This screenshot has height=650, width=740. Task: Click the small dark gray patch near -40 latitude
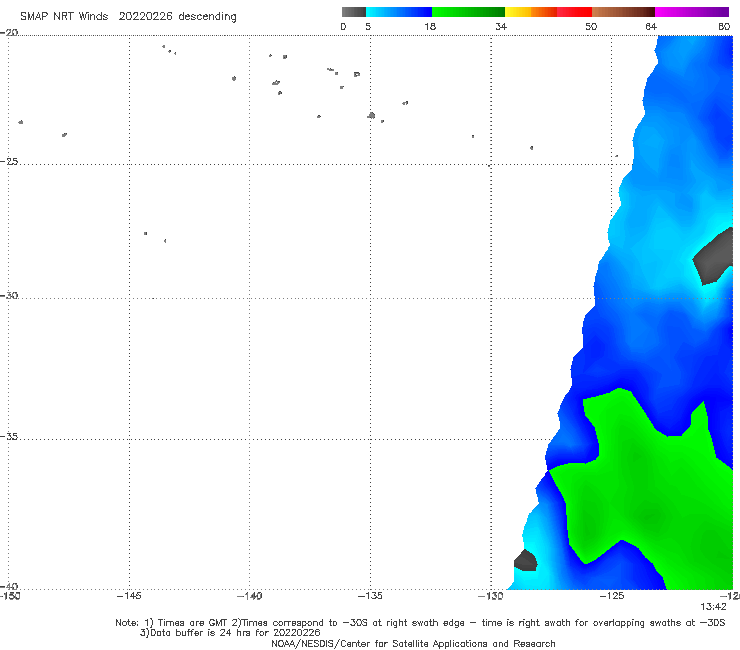(x=525, y=561)
